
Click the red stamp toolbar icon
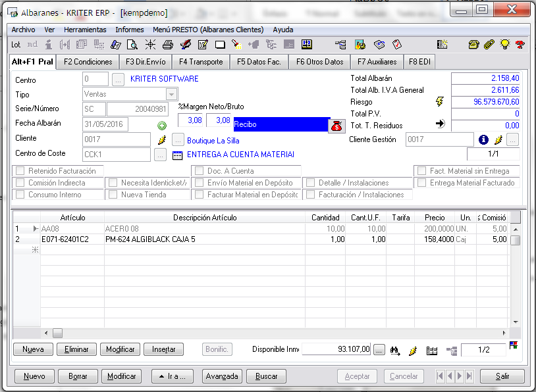pos(185,44)
